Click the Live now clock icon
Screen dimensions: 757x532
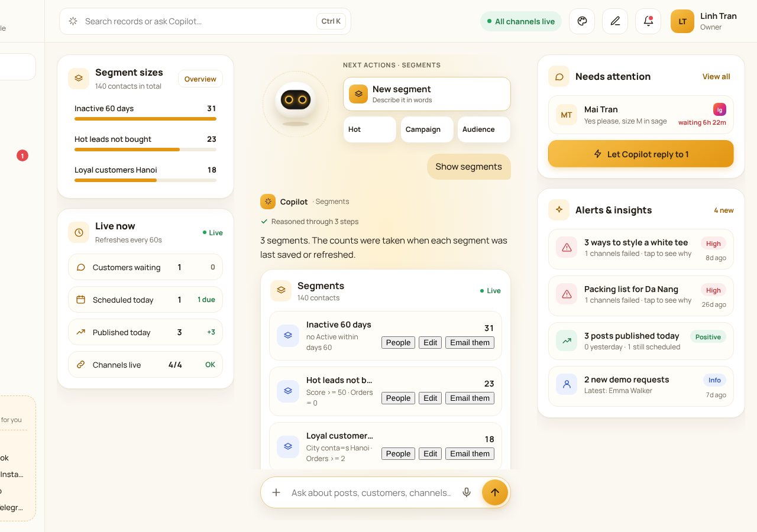79,232
